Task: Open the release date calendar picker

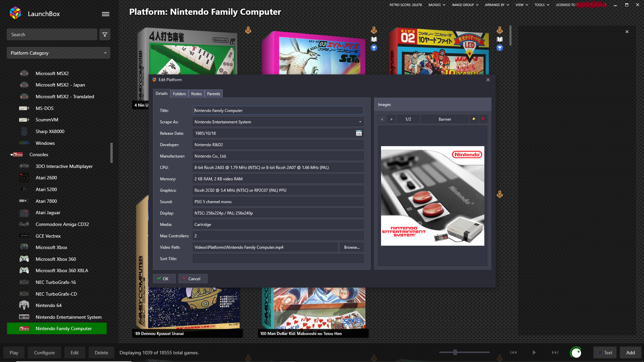Action: [x=359, y=133]
